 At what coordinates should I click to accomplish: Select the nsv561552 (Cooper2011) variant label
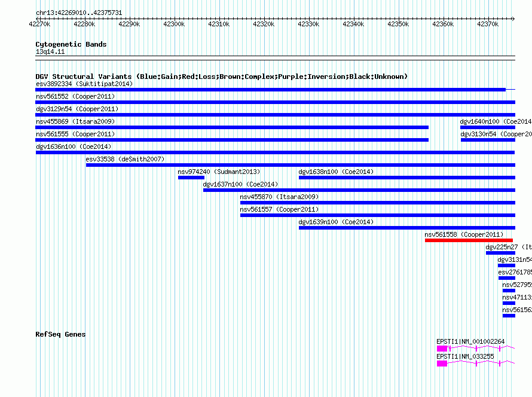[x=75, y=96]
